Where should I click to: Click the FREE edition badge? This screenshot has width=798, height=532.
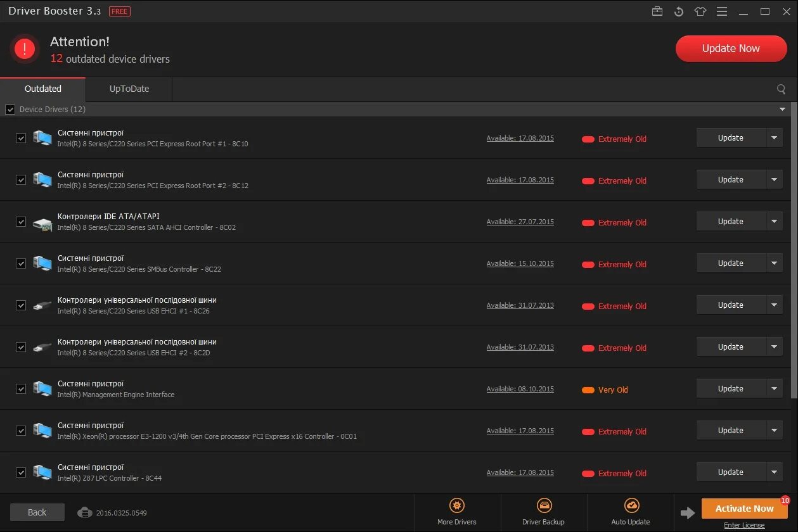(119, 11)
